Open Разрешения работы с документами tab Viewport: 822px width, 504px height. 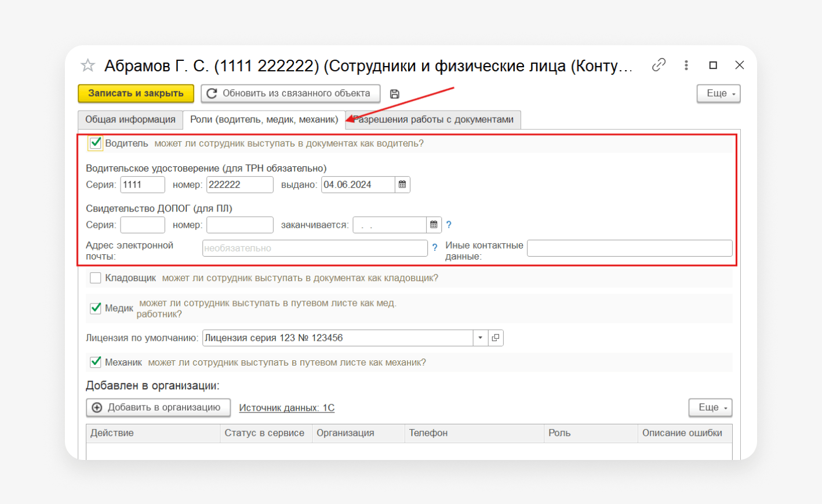coord(434,119)
